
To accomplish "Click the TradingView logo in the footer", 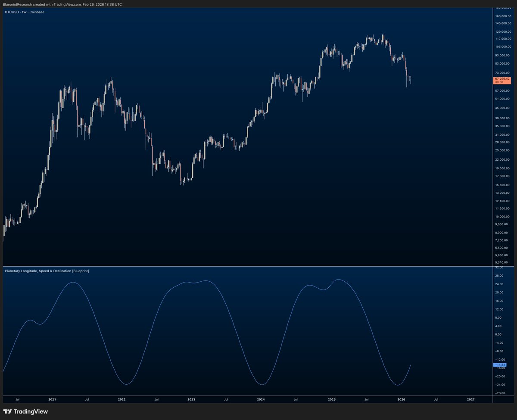I will (x=25, y=411).
